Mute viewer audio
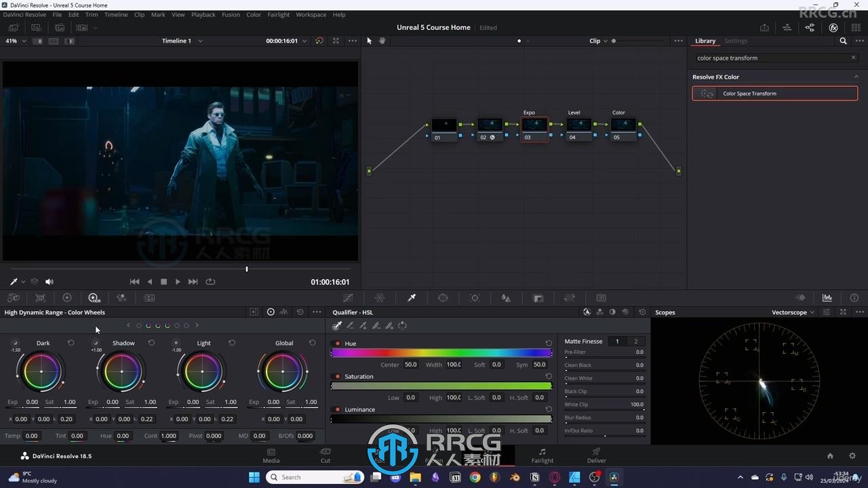The image size is (868, 488). [x=50, y=281]
